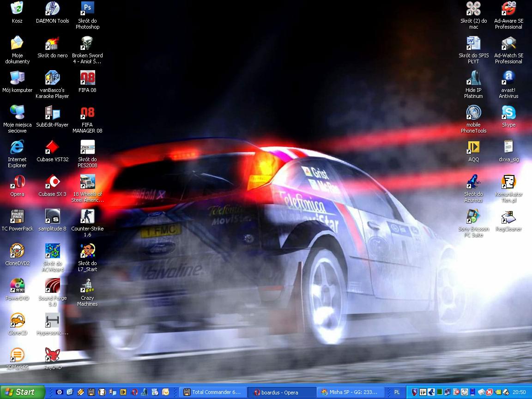Select vanBasco's Karaoke Player icon
This screenshot has width=532, height=399.
[52, 85]
